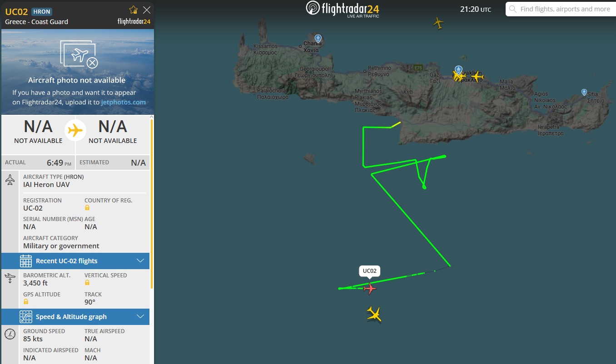Click the Flightradar24 logo at top

click(343, 9)
